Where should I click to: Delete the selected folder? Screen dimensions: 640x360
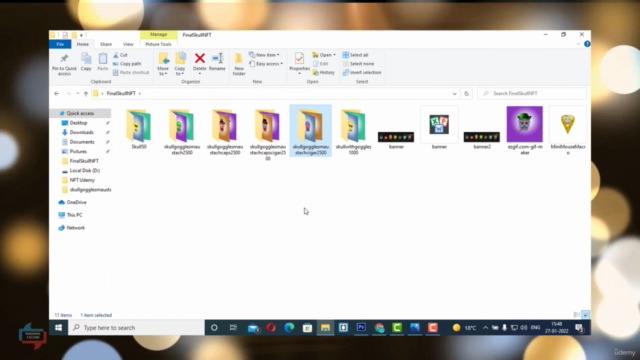click(x=200, y=63)
